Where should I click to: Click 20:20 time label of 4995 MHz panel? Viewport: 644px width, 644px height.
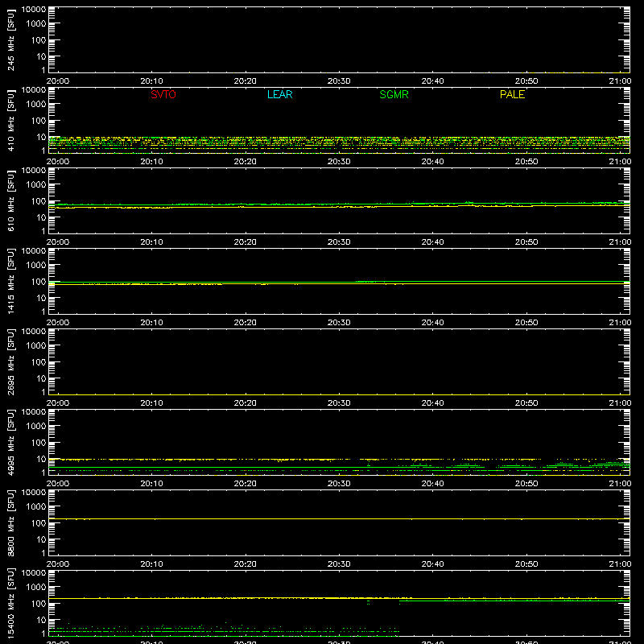tap(246, 484)
